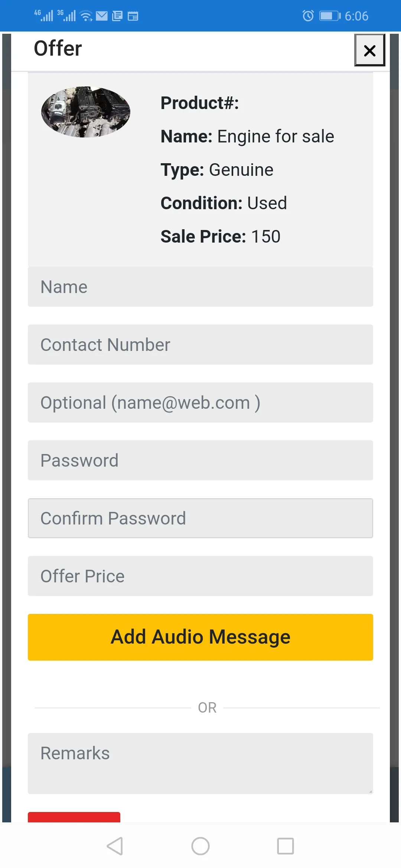Tap the mail notification icon
Screen dimensions: 401x868
coord(102,16)
